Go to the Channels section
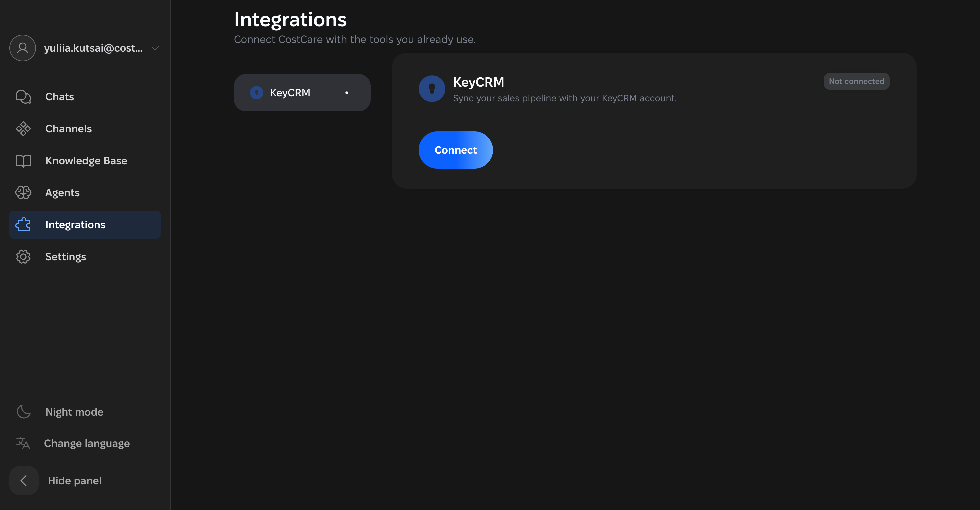980x510 pixels. coord(85,129)
